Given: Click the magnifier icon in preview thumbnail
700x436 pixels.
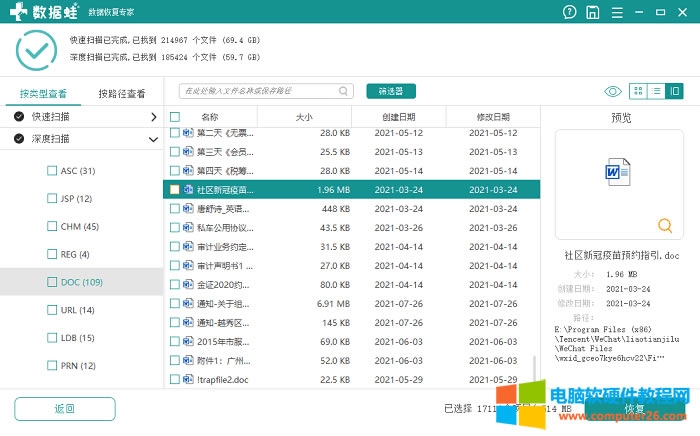Looking at the screenshot, I should click(665, 225).
